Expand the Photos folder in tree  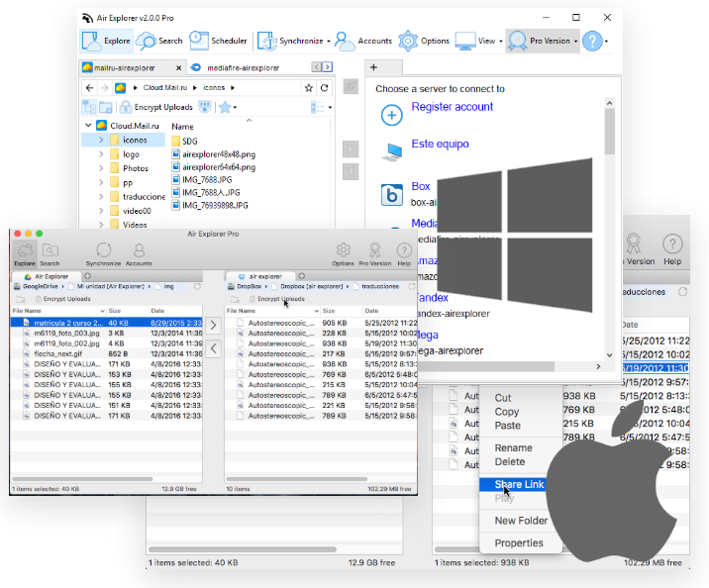101,168
